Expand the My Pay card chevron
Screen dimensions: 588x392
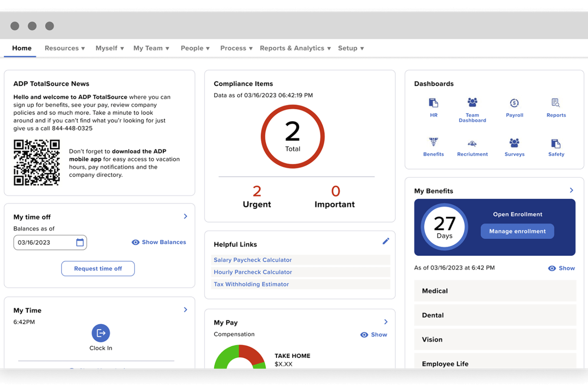[386, 322]
